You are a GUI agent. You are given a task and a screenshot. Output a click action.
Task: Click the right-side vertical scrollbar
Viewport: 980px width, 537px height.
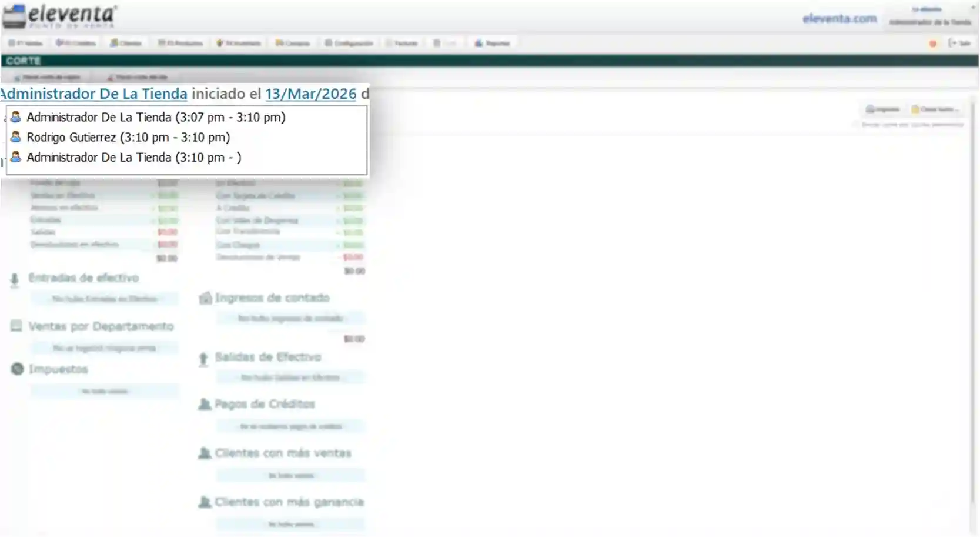973,303
